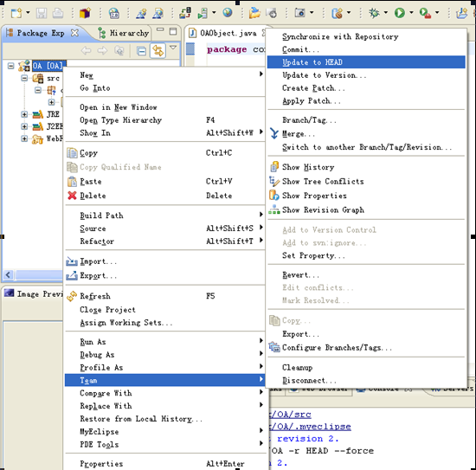The height and width of the screenshot is (470, 476).
Task: Click the new package cube icon
Action: pos(86,13)
